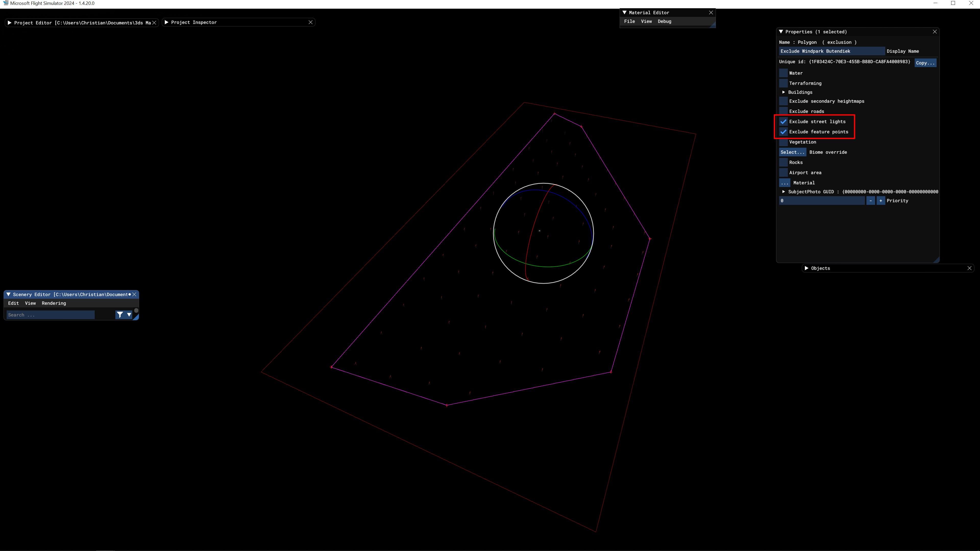The width and height of the screenshot is (980, 551).
Task: Click the Unique id text
Action: (844, 61)
